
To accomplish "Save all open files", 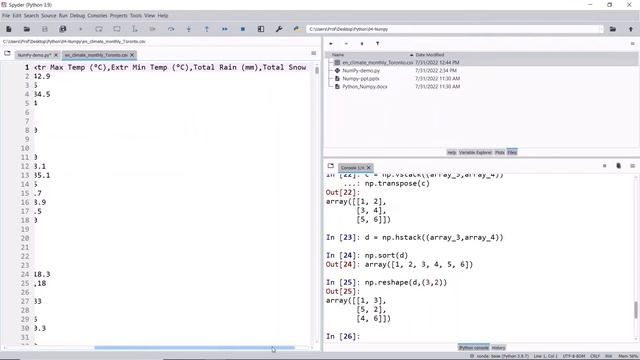I will 62,29.
